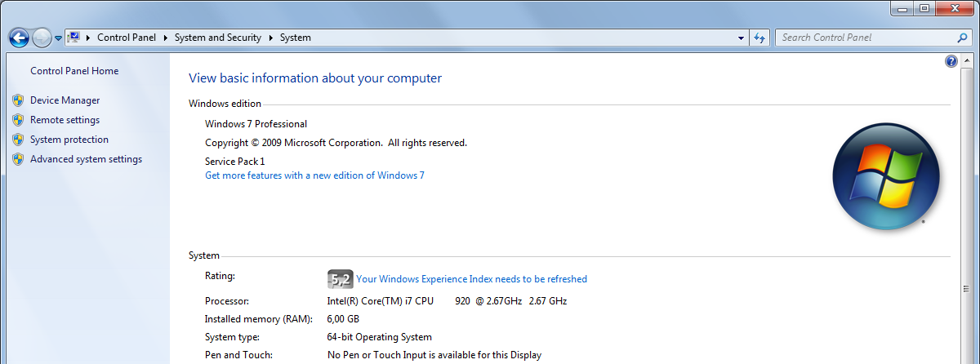Expand the arrow after Control Panel breadcrumb
980x364 pixels.
166,38
